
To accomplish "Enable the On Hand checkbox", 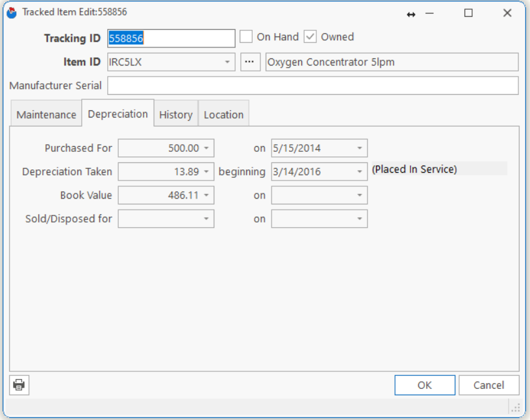I will (x=246, y=37).
